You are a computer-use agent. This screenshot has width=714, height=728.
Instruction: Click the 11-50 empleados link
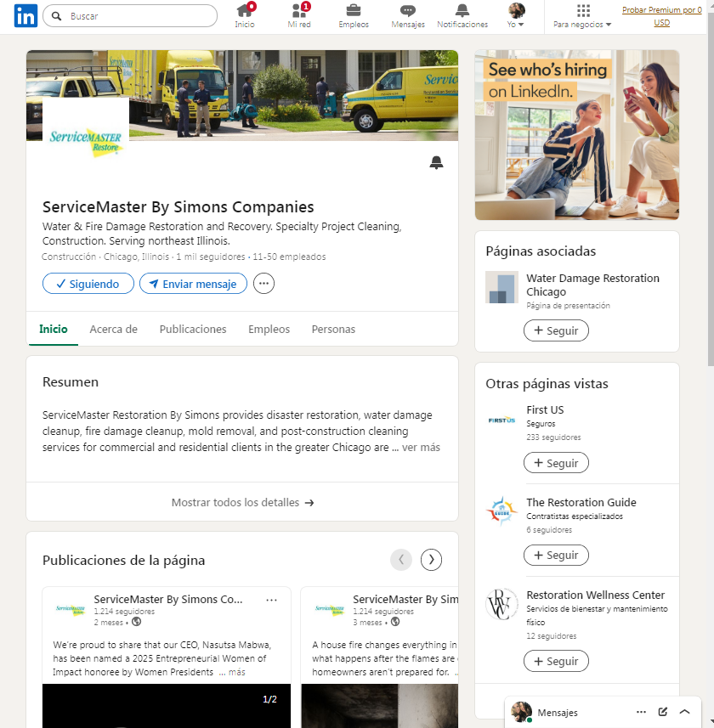click(289, 257)
